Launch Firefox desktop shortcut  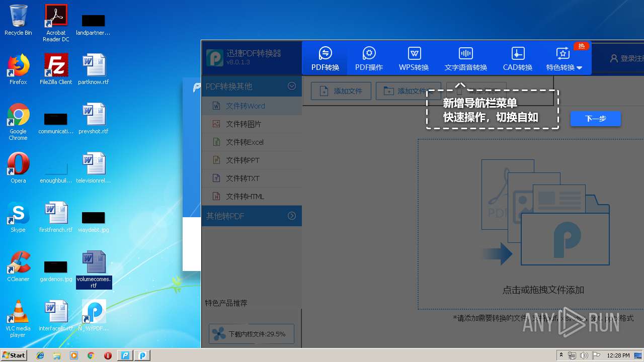click(18, 69)
